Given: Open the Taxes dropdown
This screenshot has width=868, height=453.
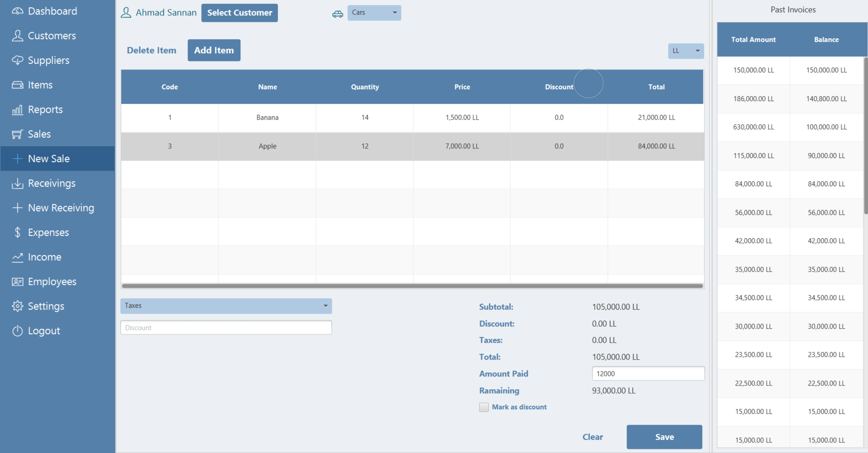Looking at the screenshot, I should pyautogui.click(x=226, y=306).
